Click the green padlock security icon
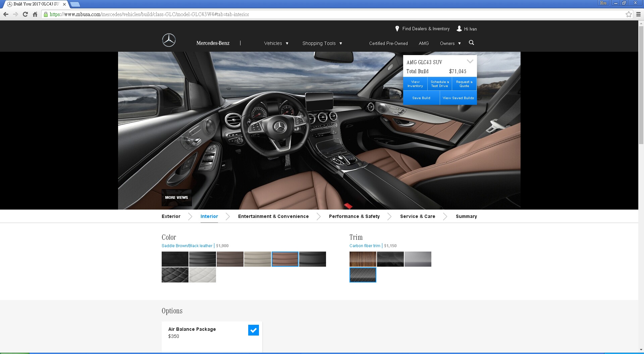644x354 pixels. 46,14
